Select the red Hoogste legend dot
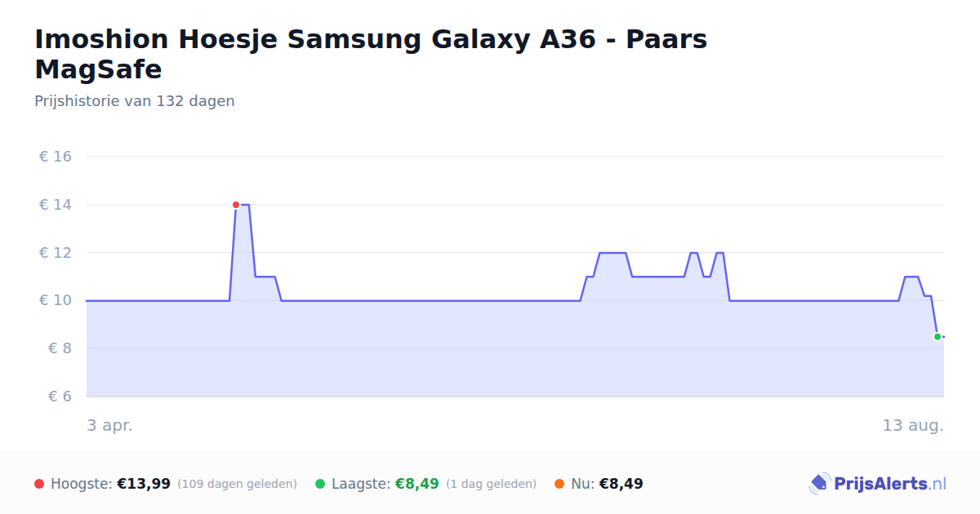This screenshot has width=980, height=514. pos(39,484)
